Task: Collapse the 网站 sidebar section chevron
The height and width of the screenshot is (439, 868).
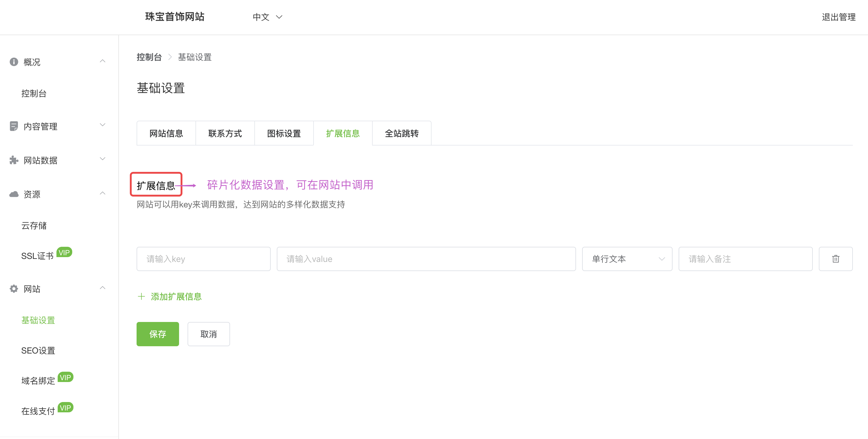Action: (103, 288)
